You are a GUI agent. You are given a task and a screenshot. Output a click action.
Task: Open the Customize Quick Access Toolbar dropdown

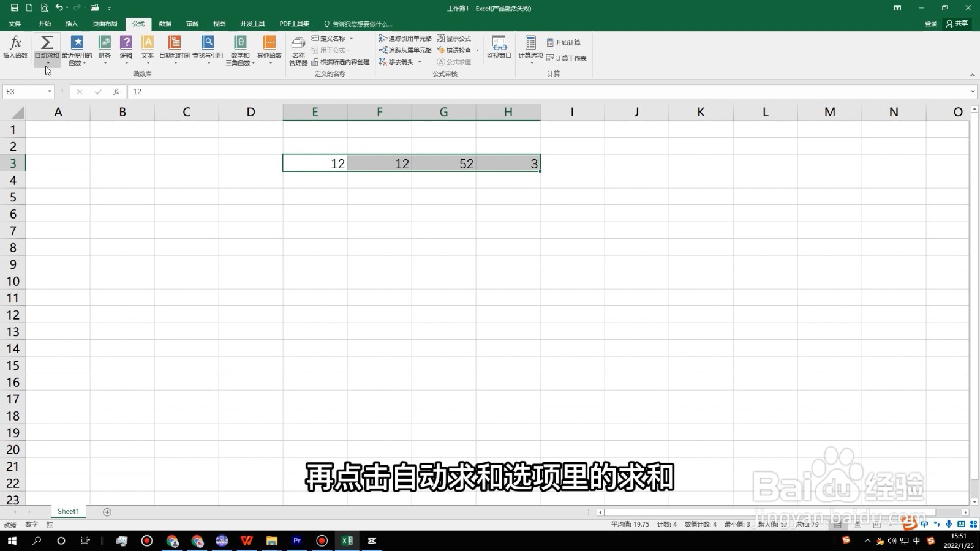pyautogui.click(x=110, y=9)
